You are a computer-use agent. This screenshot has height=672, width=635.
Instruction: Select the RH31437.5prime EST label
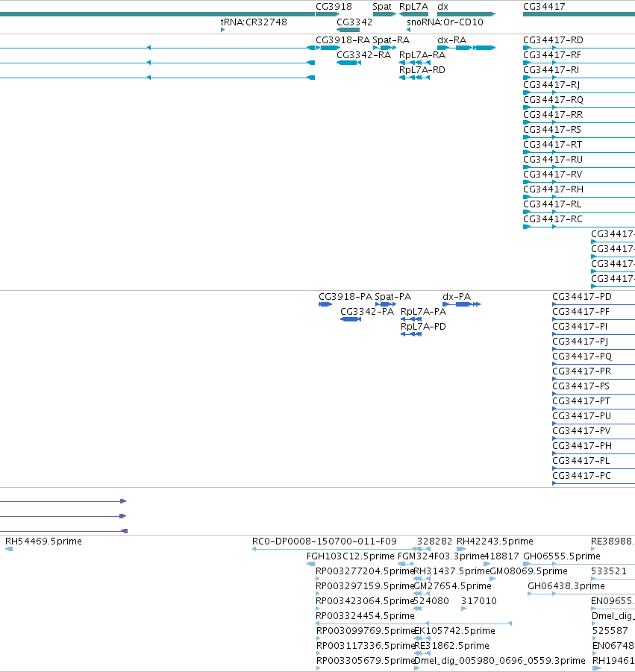pyautogui.click(x=451, y=571)
